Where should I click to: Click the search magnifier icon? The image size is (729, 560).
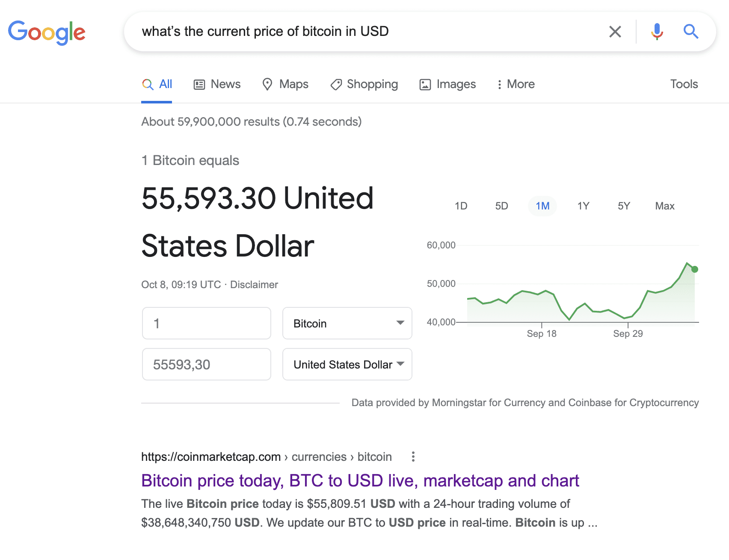tap(690, 31)
